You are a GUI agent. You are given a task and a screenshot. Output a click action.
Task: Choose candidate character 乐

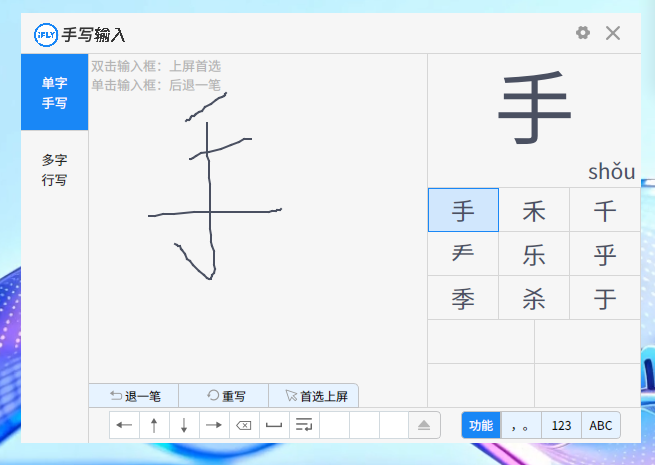pyautogui.click(x=534, y=254)
